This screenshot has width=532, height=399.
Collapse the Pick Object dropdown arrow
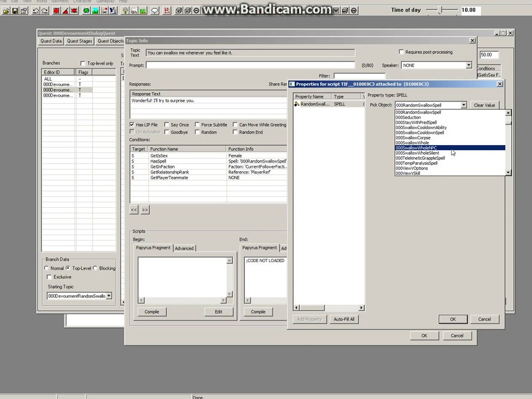(463, 105)
